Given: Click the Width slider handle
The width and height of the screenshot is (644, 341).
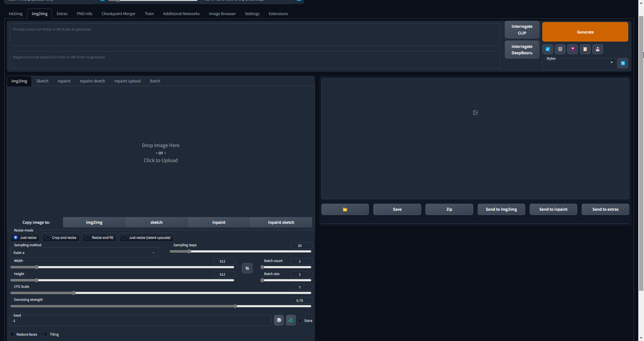Looking at the screenshot, I should pos(37,267).
